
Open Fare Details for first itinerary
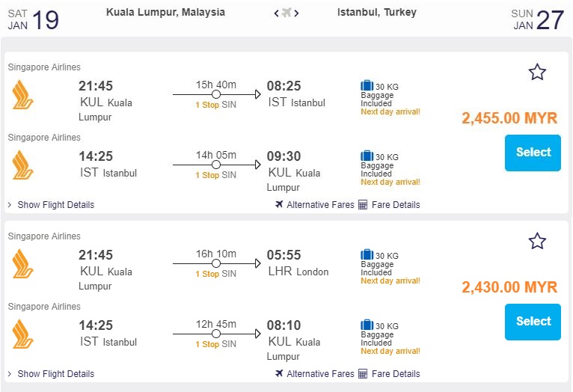tap(396, 205)
